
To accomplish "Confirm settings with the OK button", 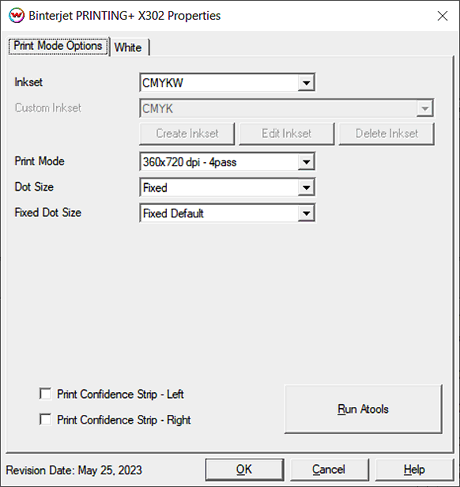I will tap(244, 470).
